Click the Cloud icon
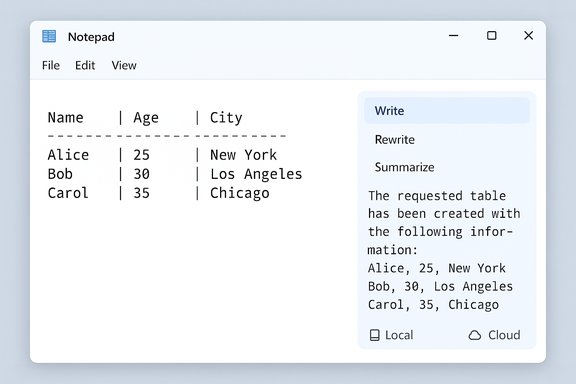 475,335
